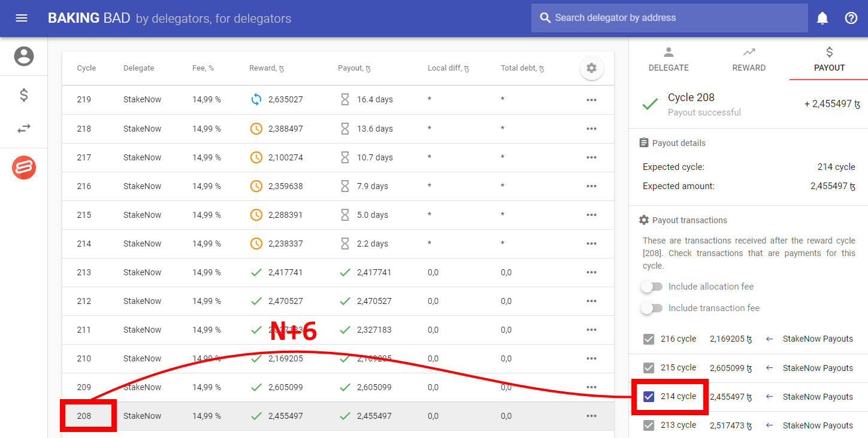Open more options for cycle 209

[591, 387]
